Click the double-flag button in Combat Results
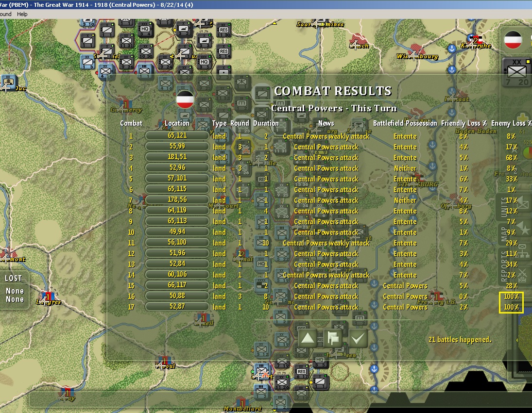 click(x=333, y=338)
